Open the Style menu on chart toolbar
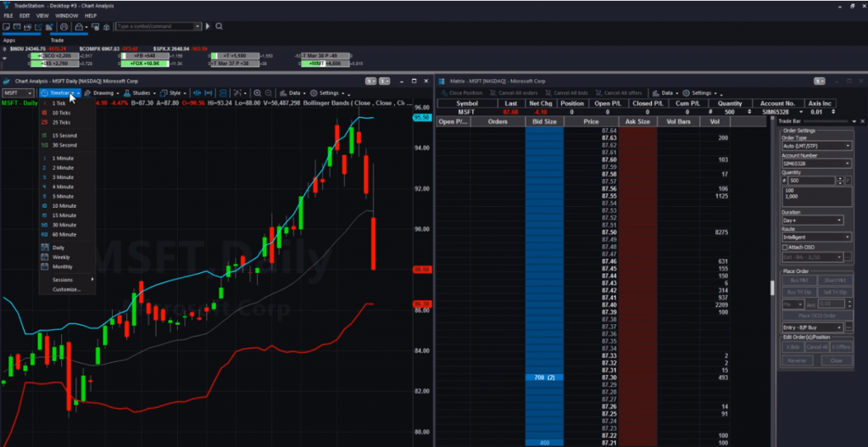868x447 pixels. [x=174, y=93]
